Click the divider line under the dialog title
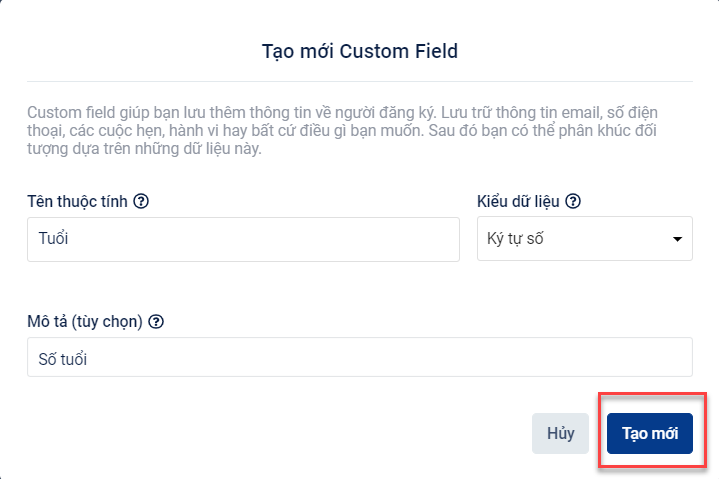Viewport: 719px width, 479px height. click(x=359, y=81)
